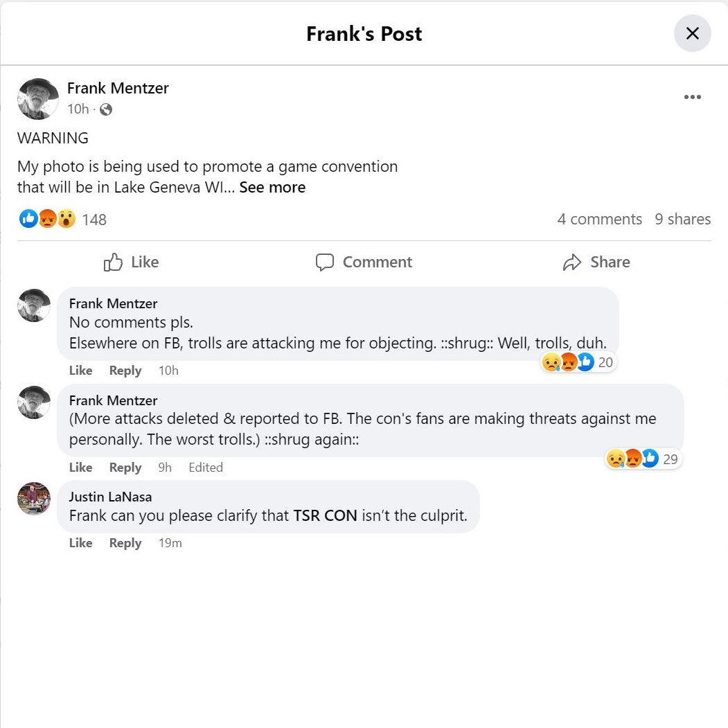Like Frank's post with thumbs-up button
728x728 pixels.
pyautogui.click(x=132, y=262)
